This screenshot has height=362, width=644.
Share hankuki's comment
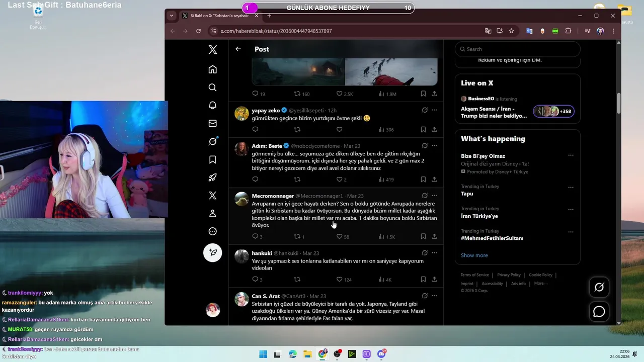coord(434,280)
